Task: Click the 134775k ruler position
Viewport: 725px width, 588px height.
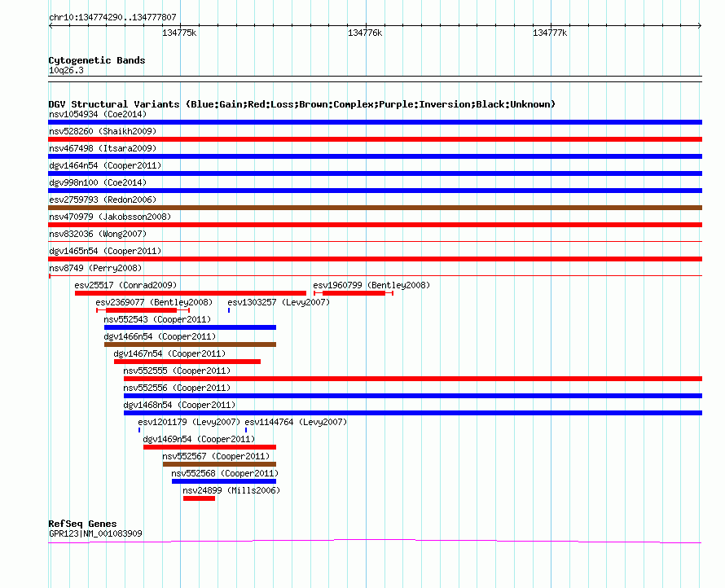Action: click(x=179, y=33)
